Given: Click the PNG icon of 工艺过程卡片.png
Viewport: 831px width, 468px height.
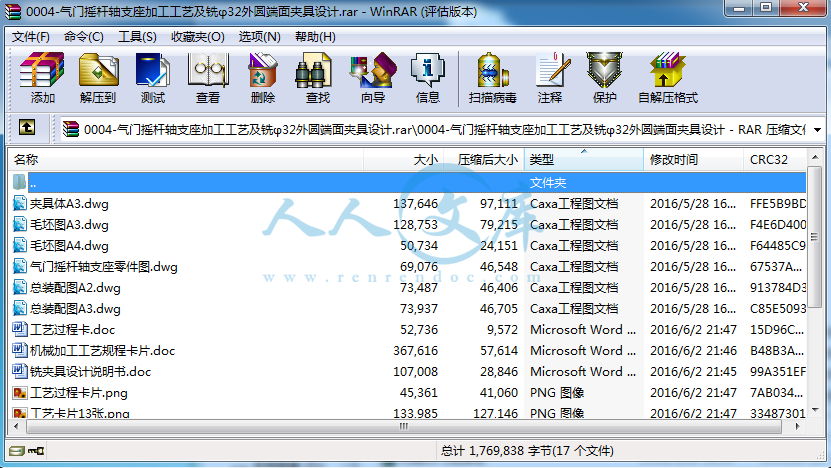Looking at the screenshot, I should pyautogui.click(x=20, y=393).
